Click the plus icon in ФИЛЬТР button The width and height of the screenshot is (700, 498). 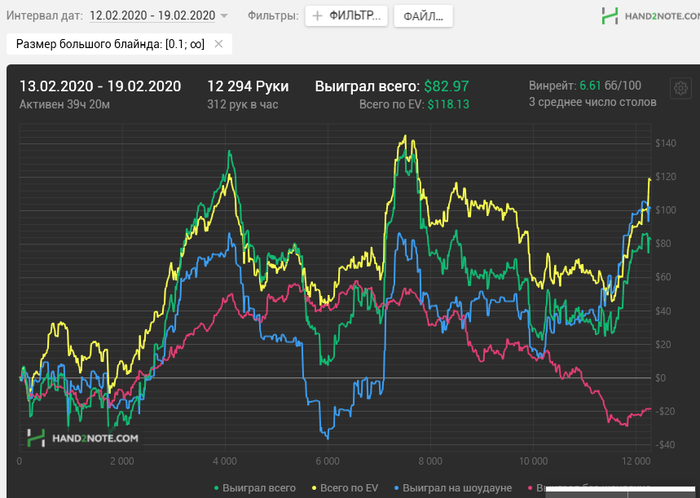pyautogui.click(x=317, y=16)
